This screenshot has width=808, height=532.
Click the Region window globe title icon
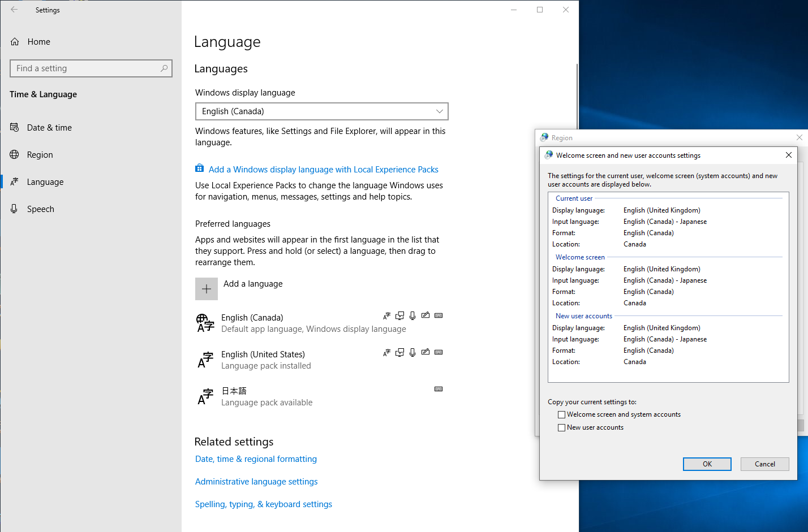point(544,137)
